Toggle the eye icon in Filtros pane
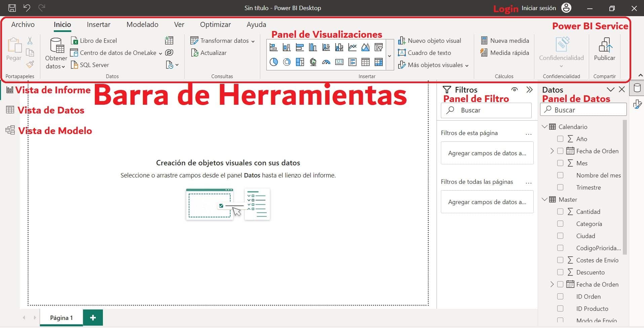 tap(515, 90)
